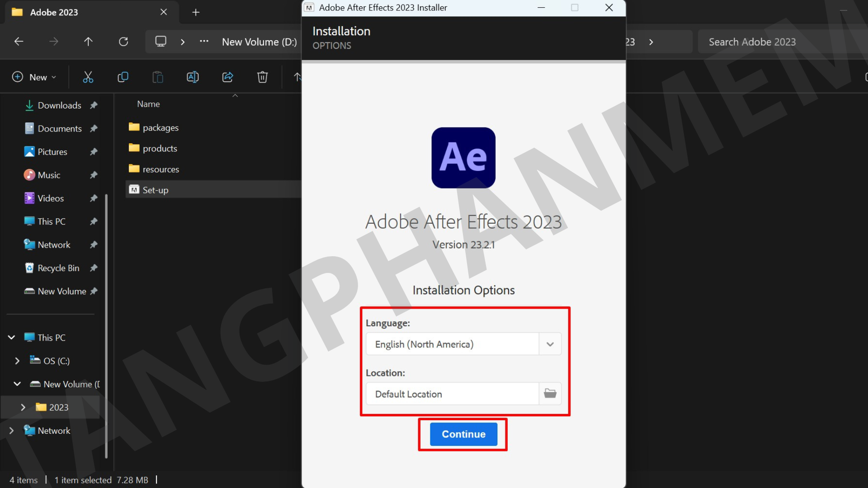Click the Rename icon in toolbar
The height and width of the screenshot is (488, 868).
193,77
